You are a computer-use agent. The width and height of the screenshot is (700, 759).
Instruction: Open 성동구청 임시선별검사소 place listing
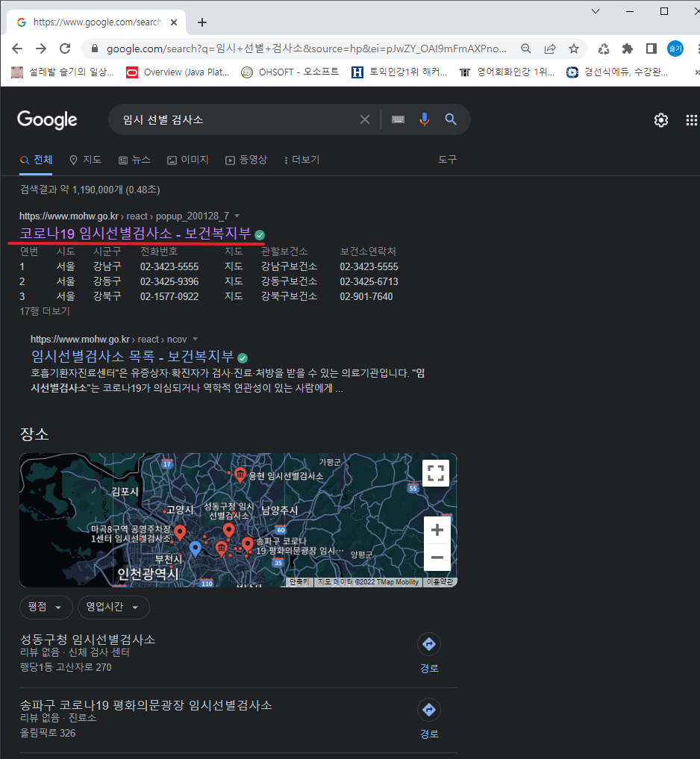point(87,640)
